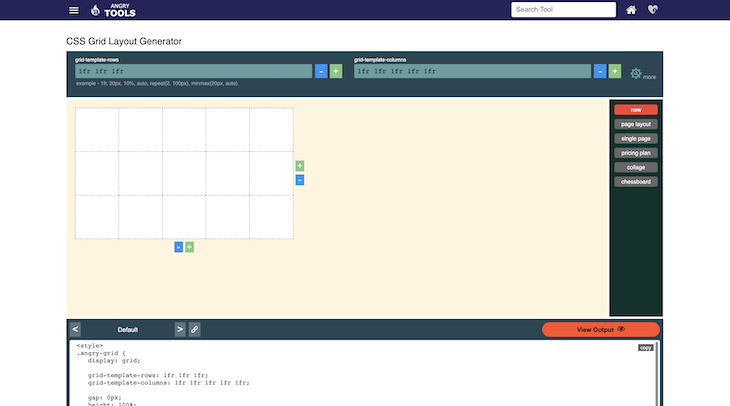Click the heart favorites icon
This screenshot has width=730, height=406.
(x=653, y=9)
